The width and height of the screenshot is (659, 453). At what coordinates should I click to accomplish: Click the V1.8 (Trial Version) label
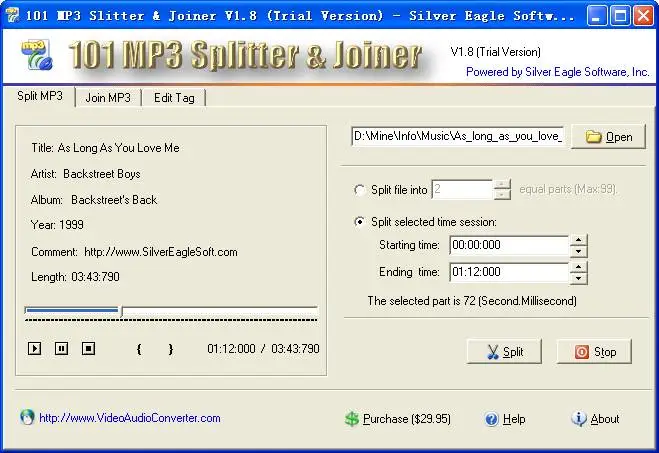click(x=496, y=52)
